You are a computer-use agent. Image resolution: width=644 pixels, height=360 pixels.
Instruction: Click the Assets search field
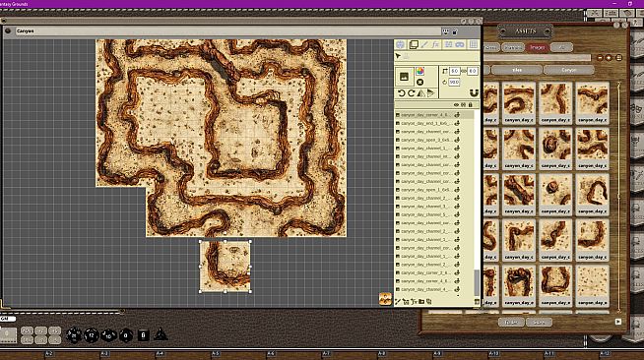pos(538,58)
